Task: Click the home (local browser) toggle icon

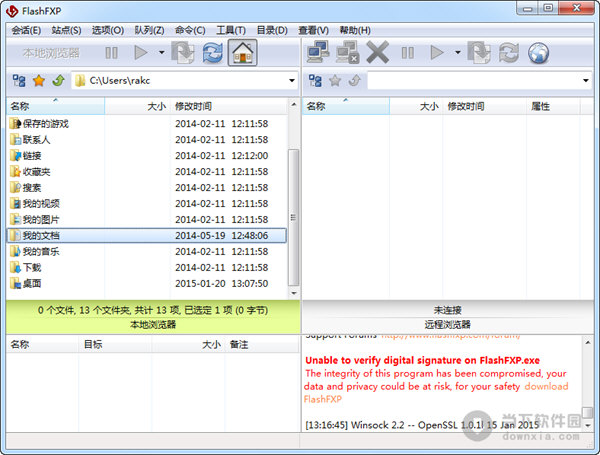Action: tap(243, 52)
